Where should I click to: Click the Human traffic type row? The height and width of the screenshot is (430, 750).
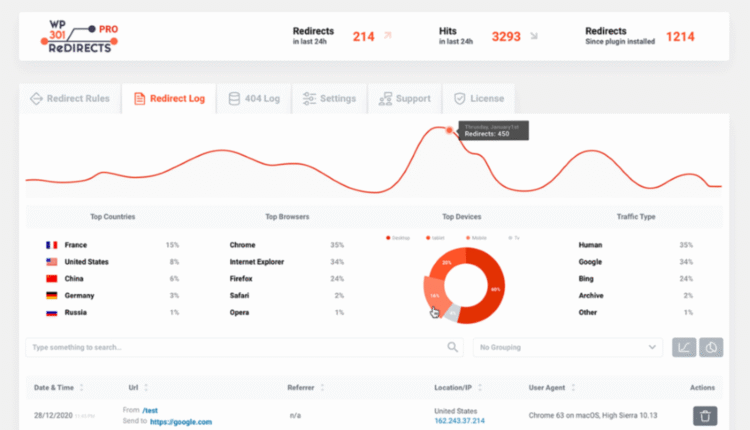click(x=636, y=245)
